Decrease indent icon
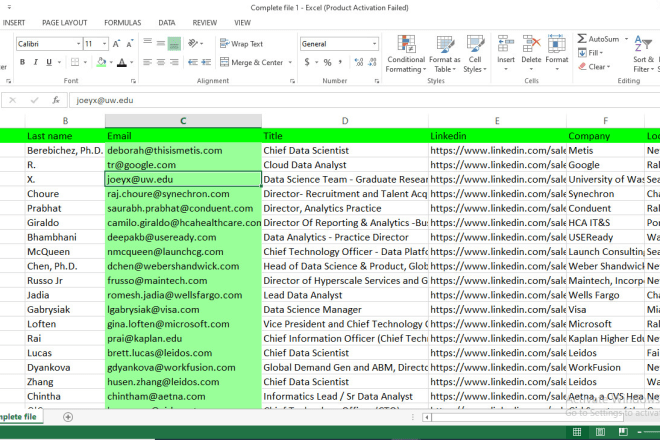This screenshot has height=440, width=660. 193,62
